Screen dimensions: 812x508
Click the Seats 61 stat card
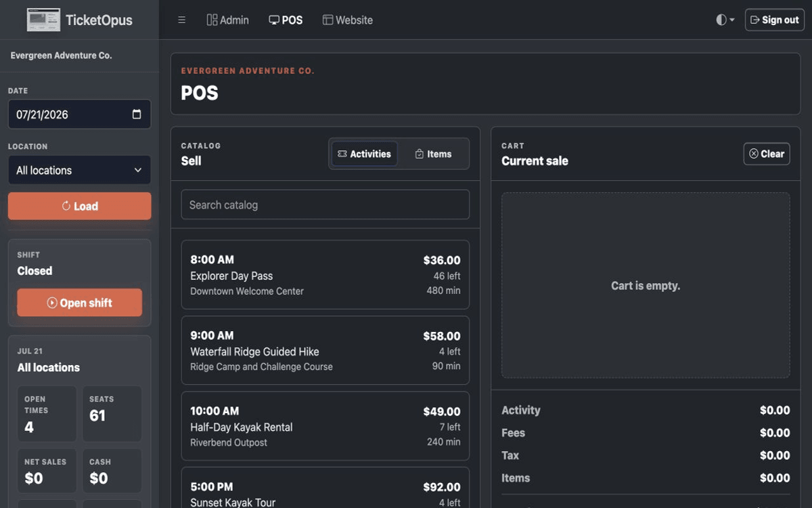point(112,414)
